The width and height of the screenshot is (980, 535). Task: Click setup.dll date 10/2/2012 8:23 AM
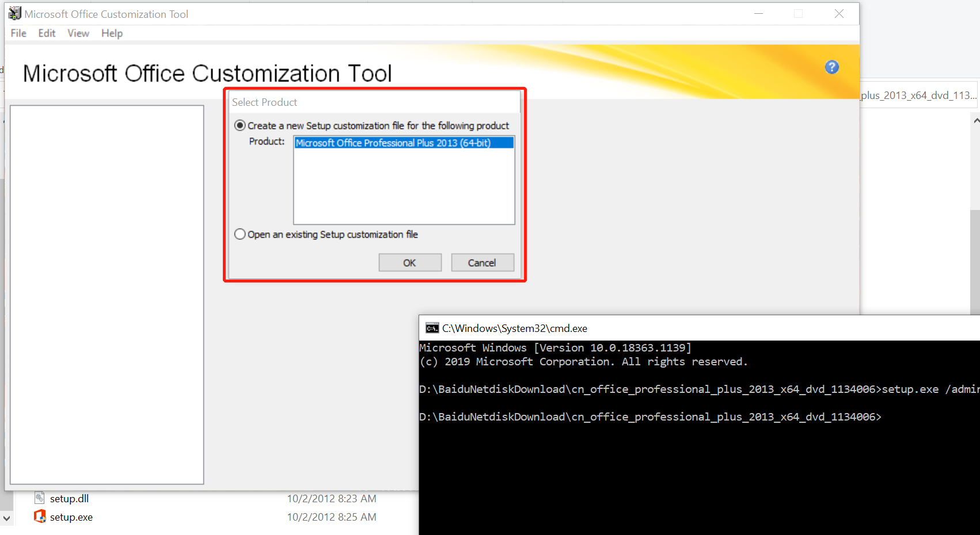pyautogui.click(x=332, y=498)
